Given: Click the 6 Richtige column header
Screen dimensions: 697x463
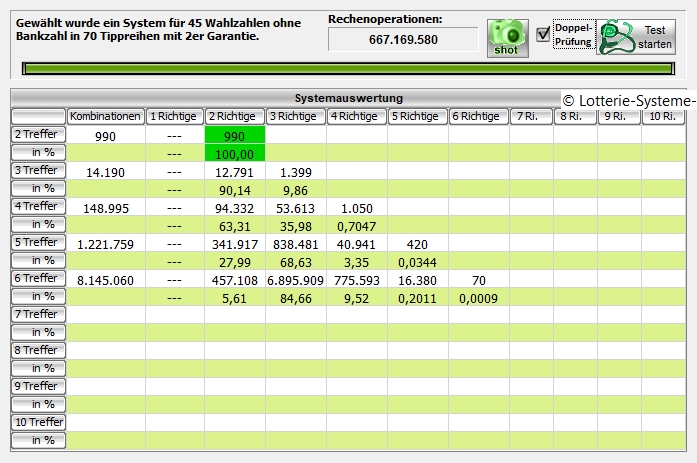Looking at the screenshot, I should pos(478,116).
